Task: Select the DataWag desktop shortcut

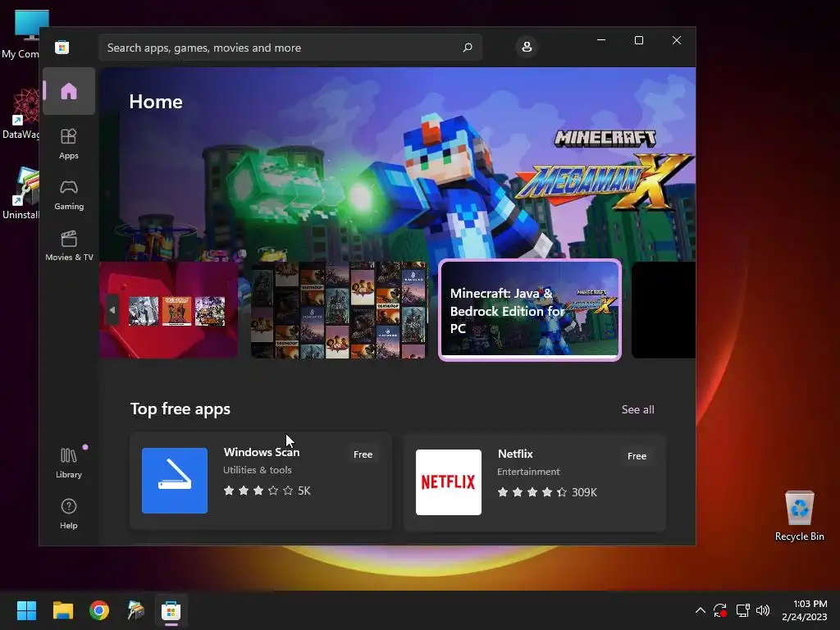Action: click(x=21, y=113)
